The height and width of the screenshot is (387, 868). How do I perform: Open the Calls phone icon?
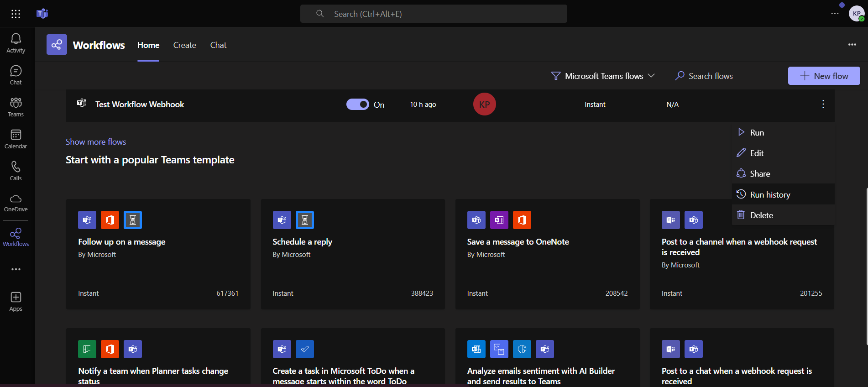[x=16, y=171]
